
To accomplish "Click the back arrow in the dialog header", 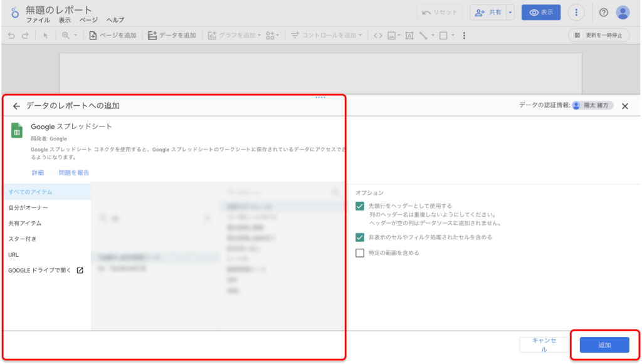I will [x=17, y=105].
